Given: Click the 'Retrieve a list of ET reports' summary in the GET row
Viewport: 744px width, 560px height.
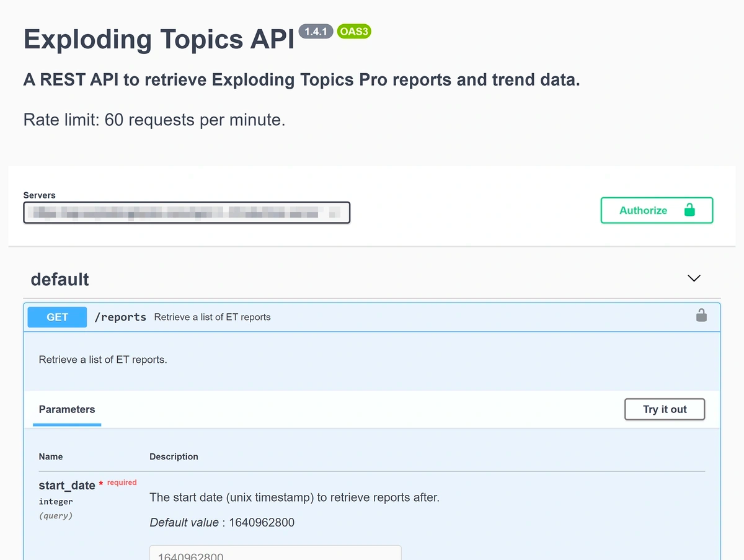Looking at the screenshot, I should [213, 317].
